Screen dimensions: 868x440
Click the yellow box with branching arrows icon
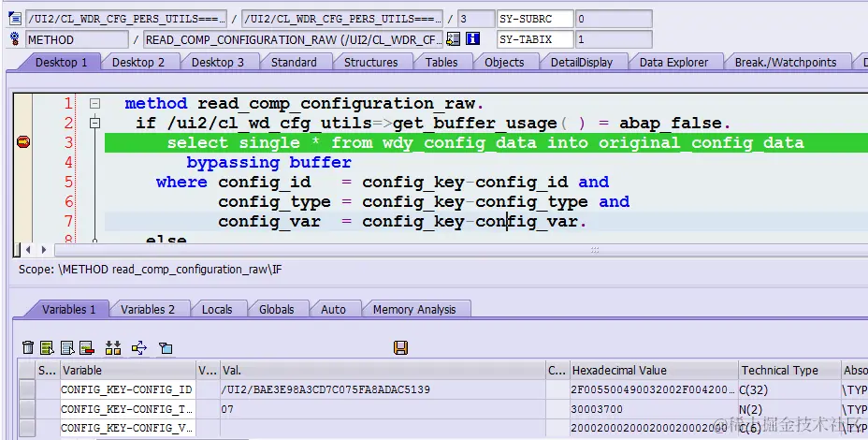pos(139,347)
